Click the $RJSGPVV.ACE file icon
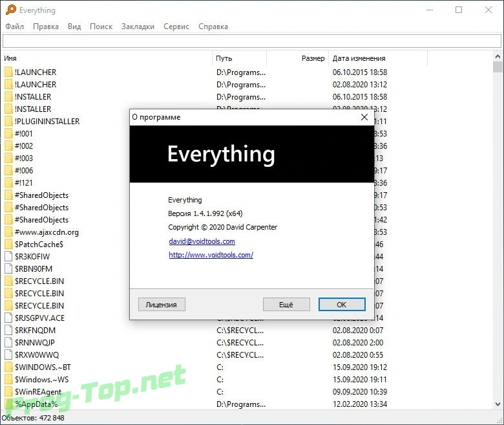The image size is (504, 425). (x=8, y=318)
